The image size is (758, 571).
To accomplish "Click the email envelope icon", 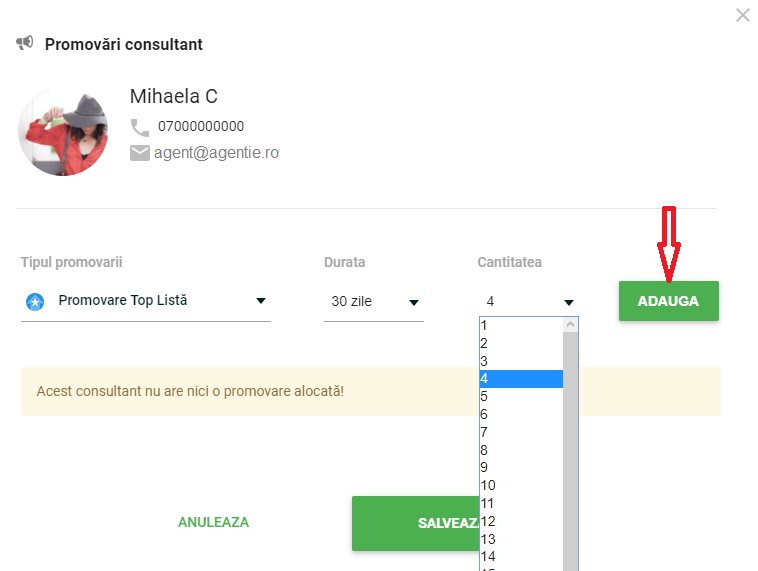I will [140, 153].
